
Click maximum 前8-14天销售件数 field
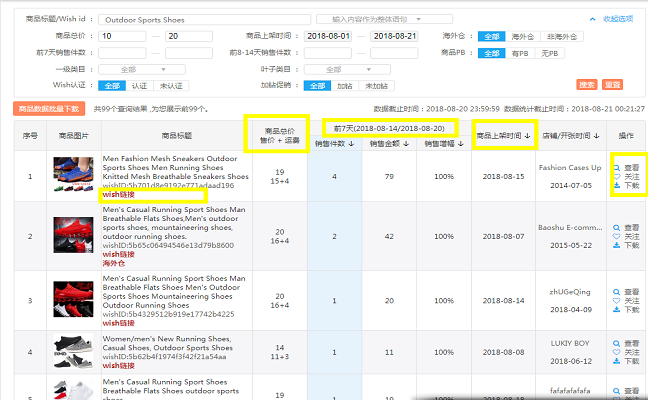394,53
